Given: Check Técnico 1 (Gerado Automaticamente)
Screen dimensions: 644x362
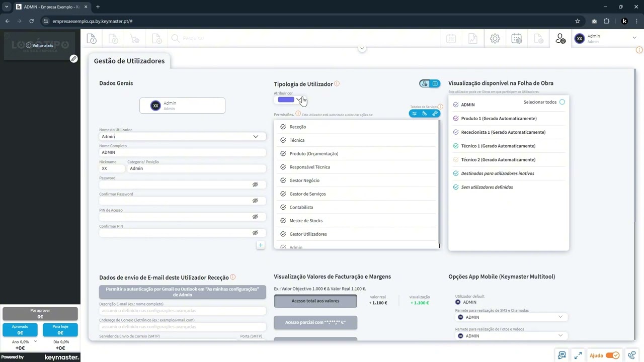Looking at the screenshot, I should [456, 146].
